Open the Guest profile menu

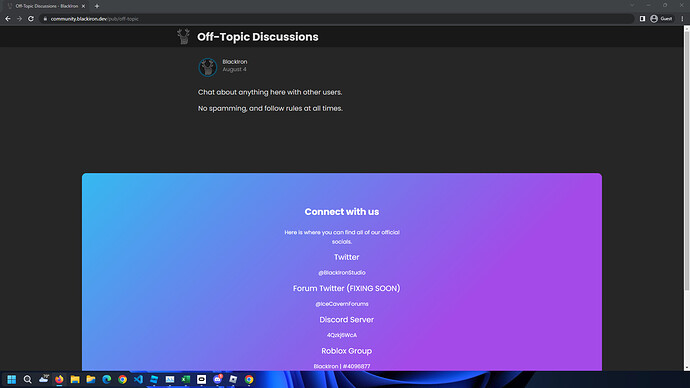661,19
